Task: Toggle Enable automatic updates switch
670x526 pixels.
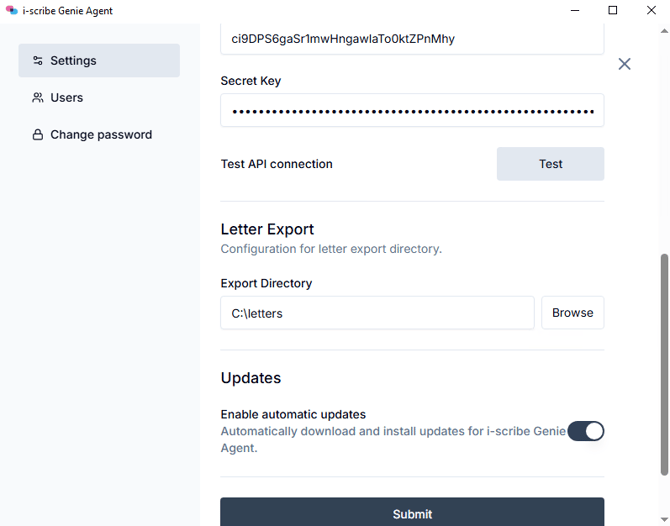Action: click(x=585, y=431)
